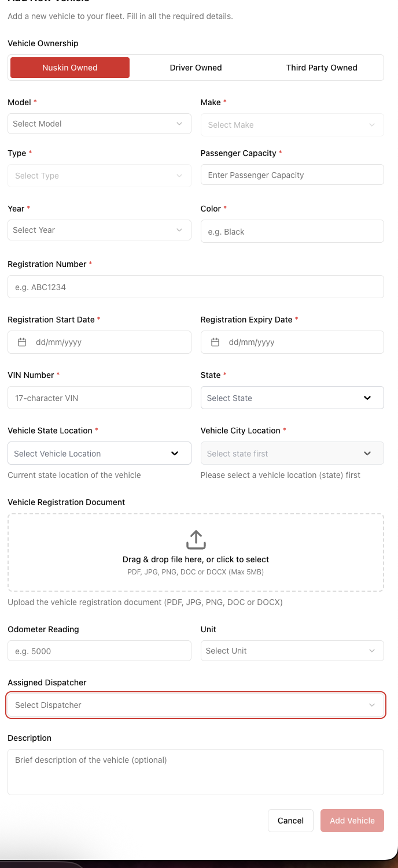Click into Passenger Capacity field
Viewport: 398px width, 868px height.
[x=292, y=175]
